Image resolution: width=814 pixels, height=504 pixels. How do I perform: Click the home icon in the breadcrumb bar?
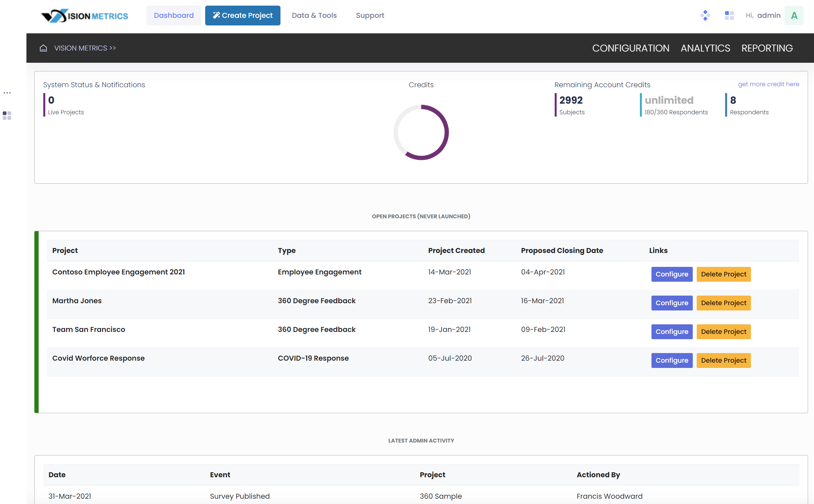coord(44,48)
